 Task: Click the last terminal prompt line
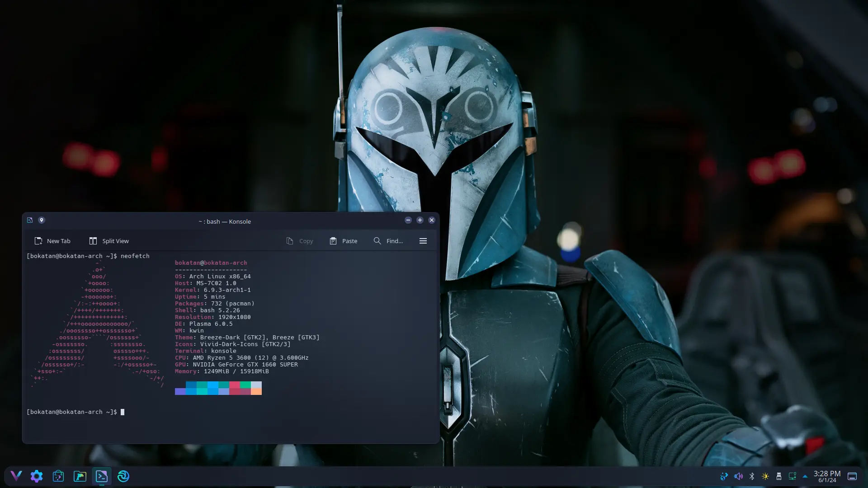point(75,412)
